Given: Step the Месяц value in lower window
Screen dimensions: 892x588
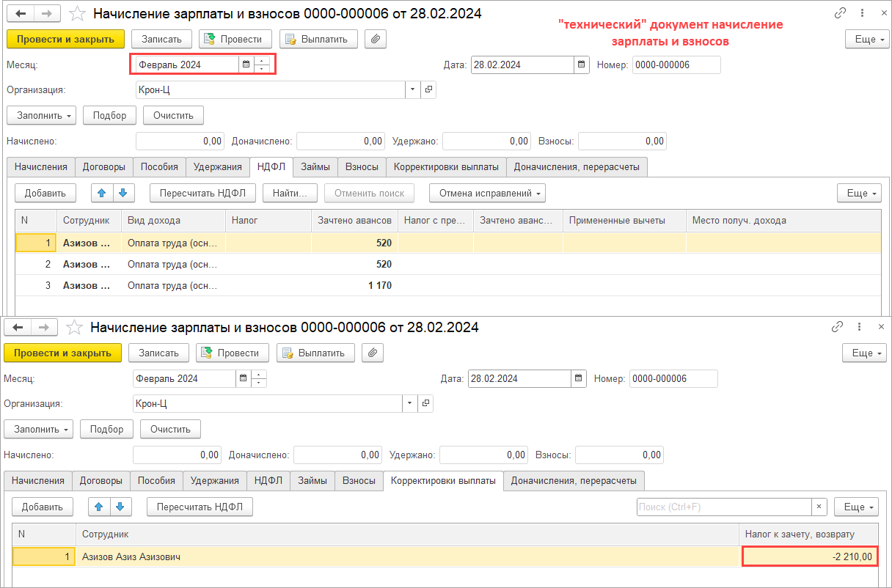Looking at the screenshot, I should (x=259, y=379).
